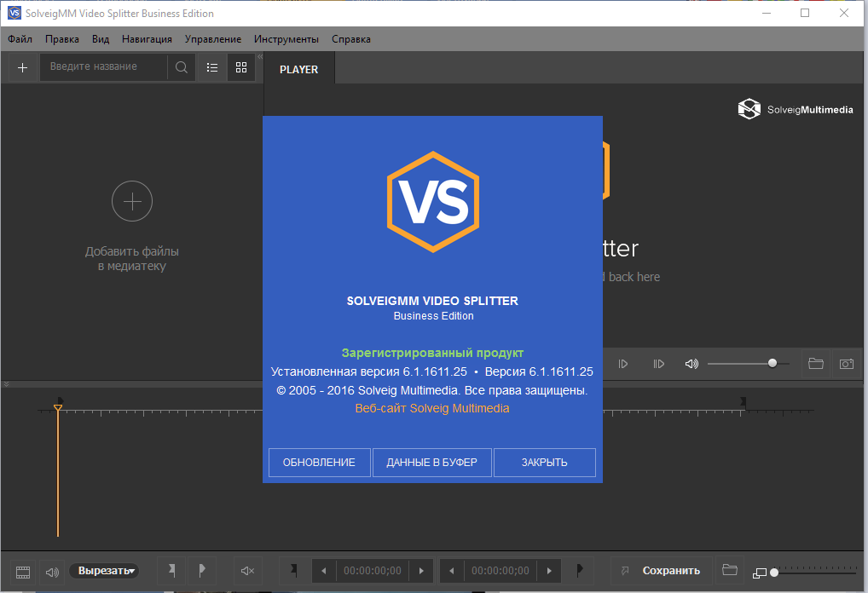
Task: Select the PLAYER tab
Action: (298, 70)
